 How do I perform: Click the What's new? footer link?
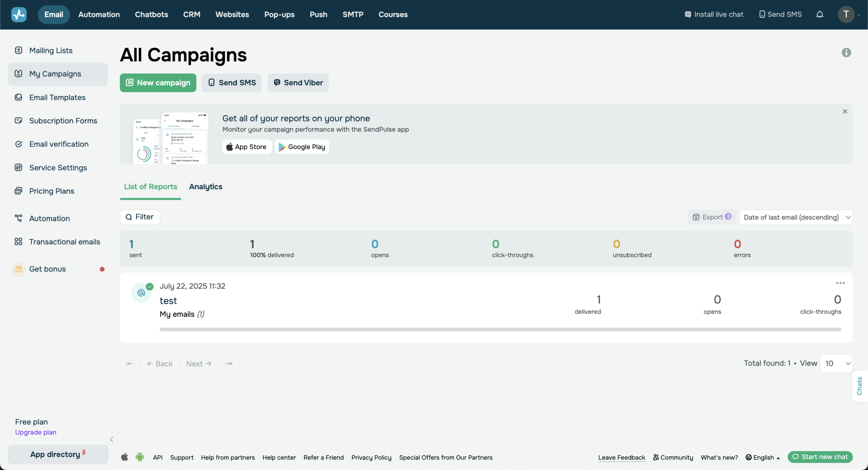pos(719,457)
